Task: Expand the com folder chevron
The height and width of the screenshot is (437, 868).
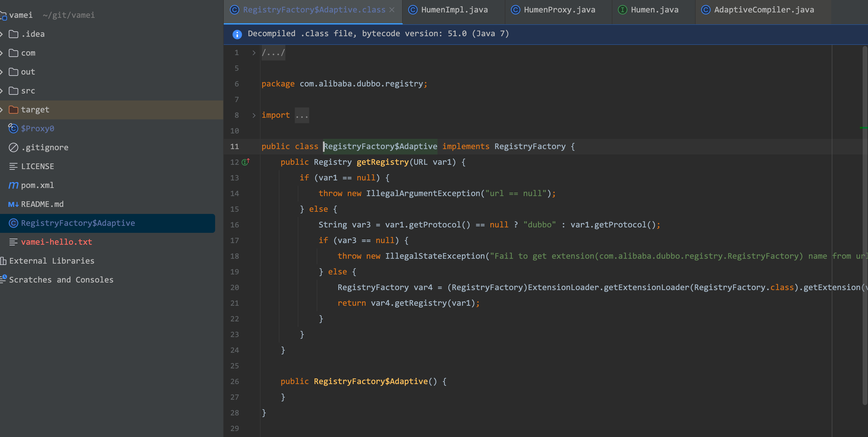Action: tap(1, 53)
